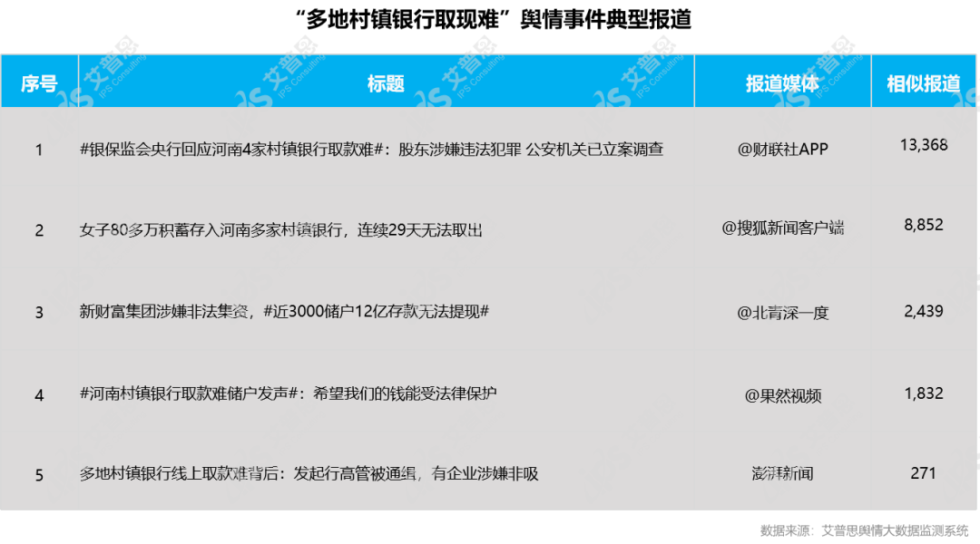Select the 相似报道 column header
Screen dimensions: 980x544
pos(925,81)
